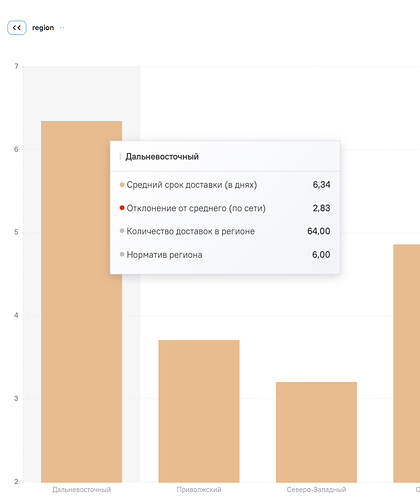
Task: Click the red dot for Отклонение от среднего
Action: (122, 208)
